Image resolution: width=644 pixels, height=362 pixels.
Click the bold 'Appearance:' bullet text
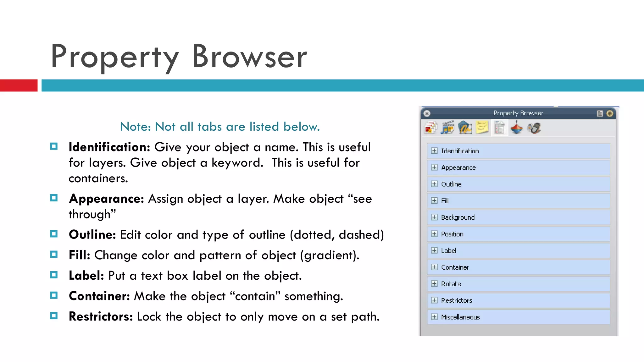107,199
